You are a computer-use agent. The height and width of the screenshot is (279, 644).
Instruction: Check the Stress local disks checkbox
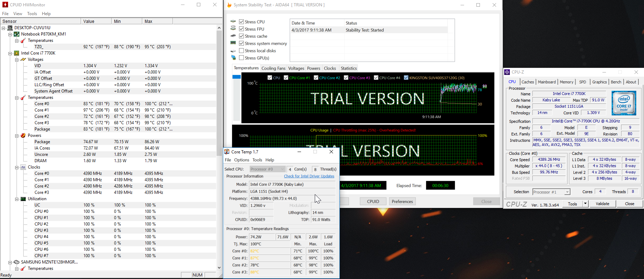point(242,51)
